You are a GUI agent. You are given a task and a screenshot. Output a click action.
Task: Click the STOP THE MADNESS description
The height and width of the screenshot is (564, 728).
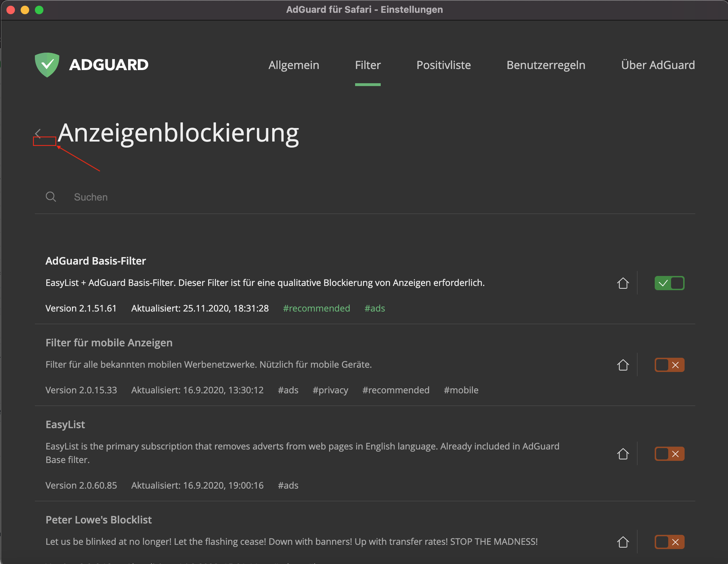pyautogui.click(x=291, y=542)
